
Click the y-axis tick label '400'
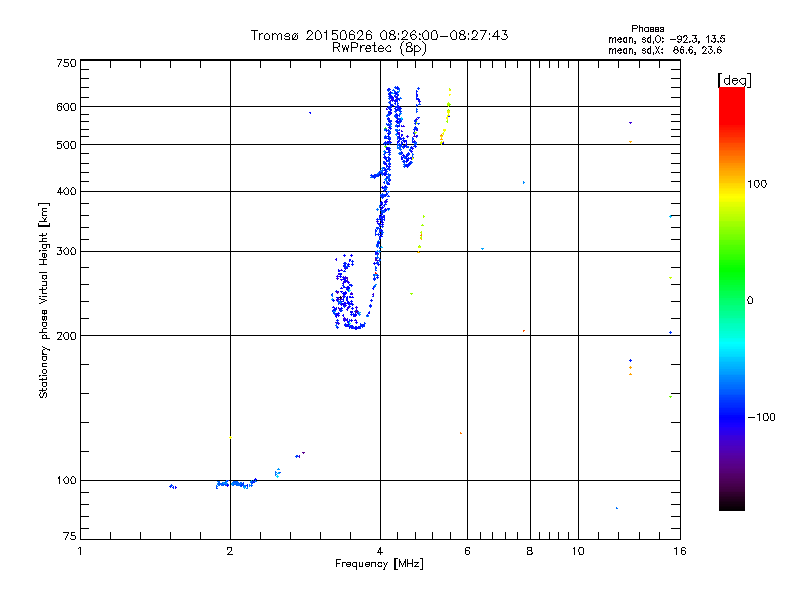66,192
